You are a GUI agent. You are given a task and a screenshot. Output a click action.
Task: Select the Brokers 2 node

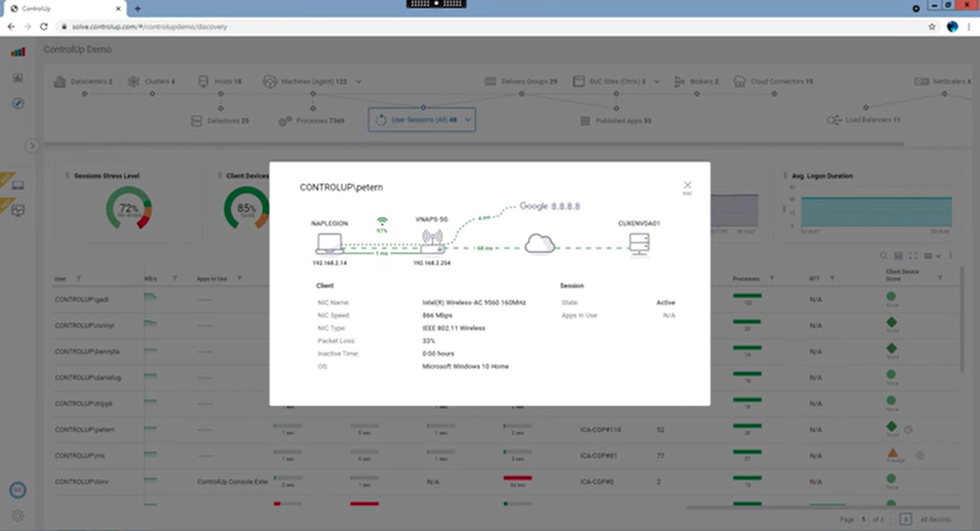point(696,81)
